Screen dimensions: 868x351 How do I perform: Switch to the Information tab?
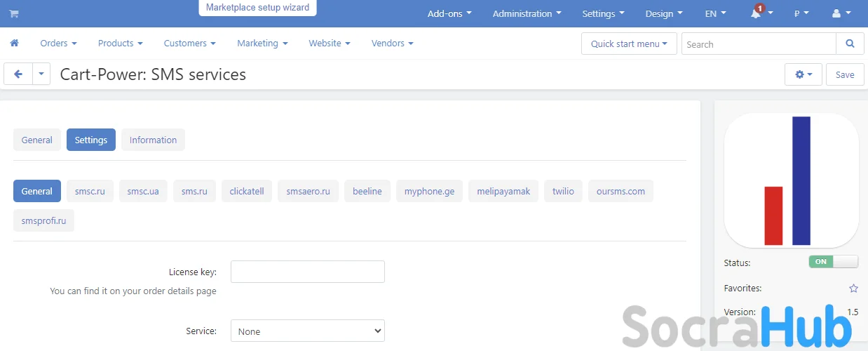(153, 140)
